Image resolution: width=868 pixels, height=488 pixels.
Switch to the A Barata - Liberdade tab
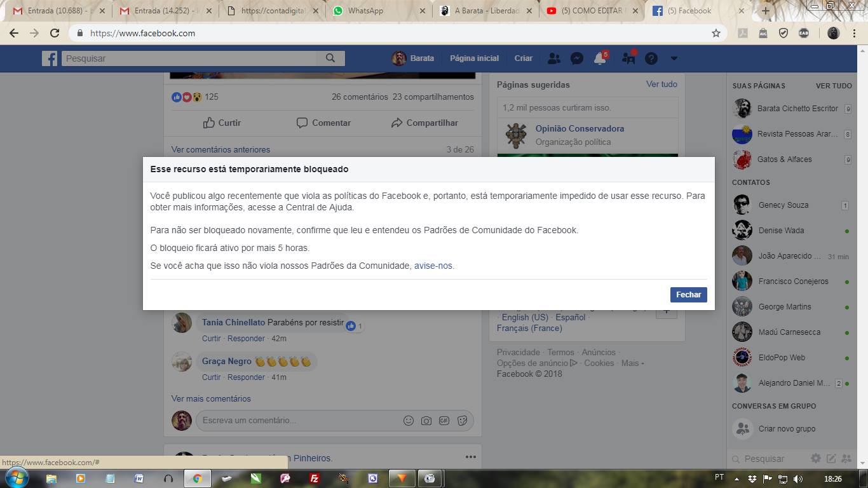[487, 11]
